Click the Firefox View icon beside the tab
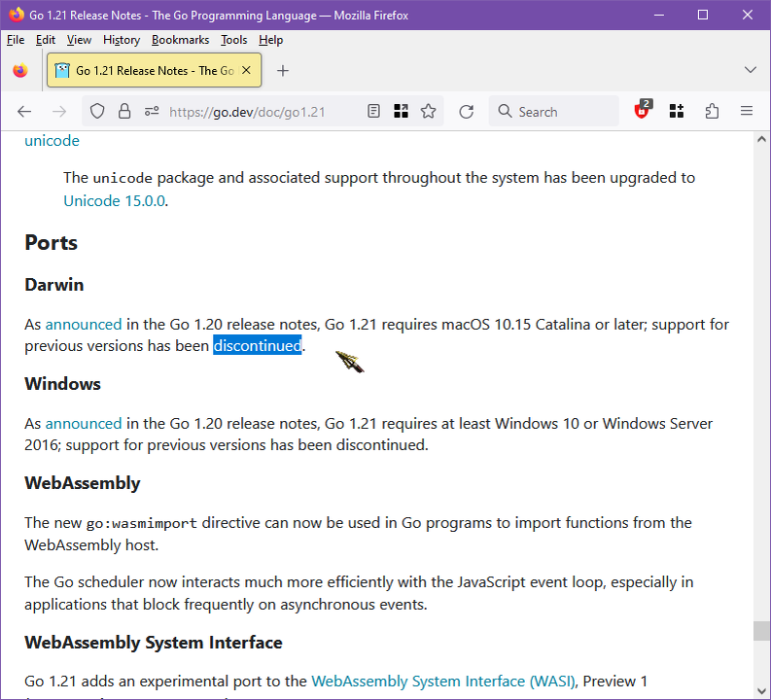The width and height of the screenshot is (771, 700). 20,71
